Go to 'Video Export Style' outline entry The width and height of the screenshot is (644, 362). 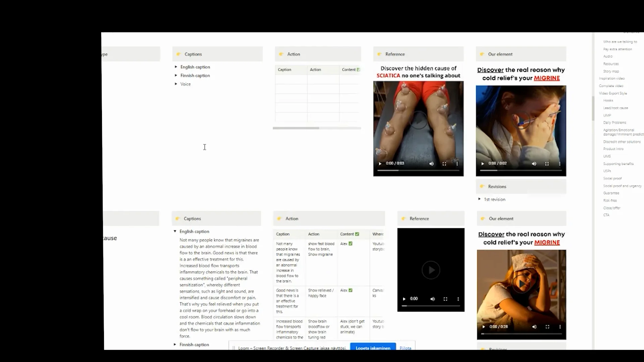click(613, 93)
